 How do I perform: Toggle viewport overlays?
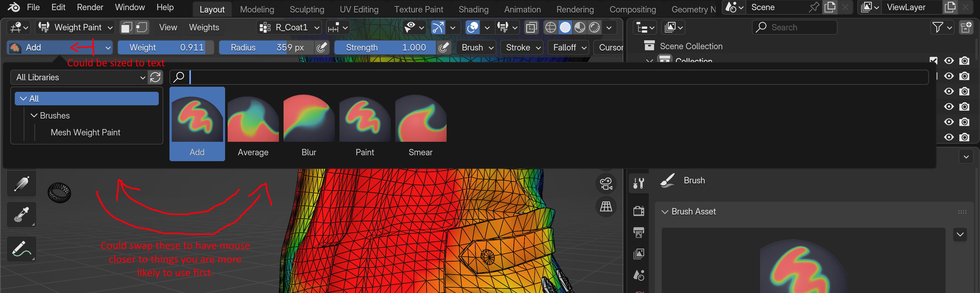pyautogui.click(x=472, y=27)
